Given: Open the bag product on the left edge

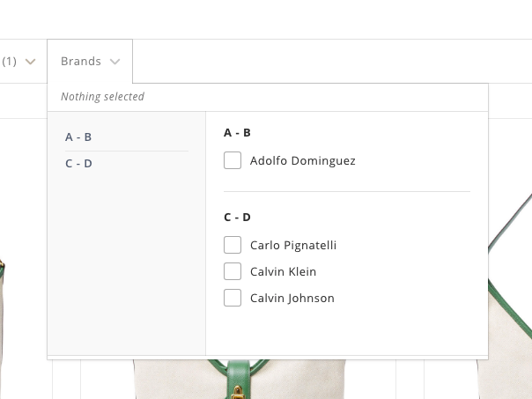Looking at the screenshot, I should (x=4, y=326).
